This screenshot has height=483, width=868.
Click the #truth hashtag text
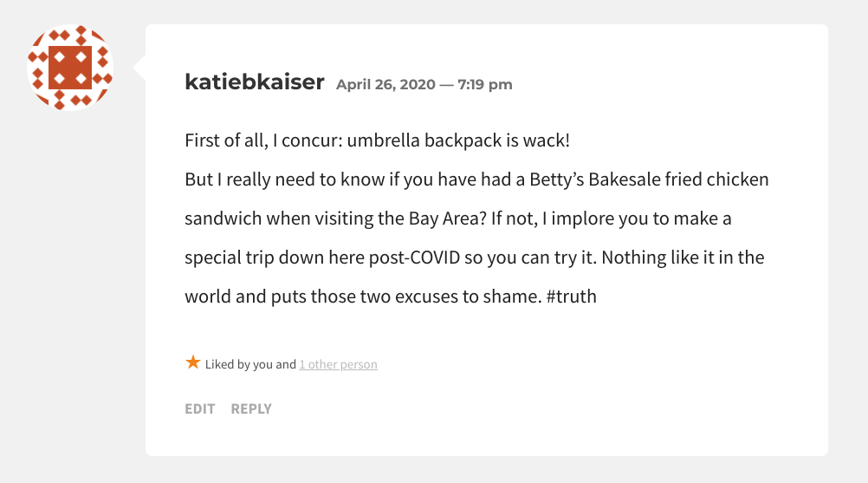tap(571, 297)
